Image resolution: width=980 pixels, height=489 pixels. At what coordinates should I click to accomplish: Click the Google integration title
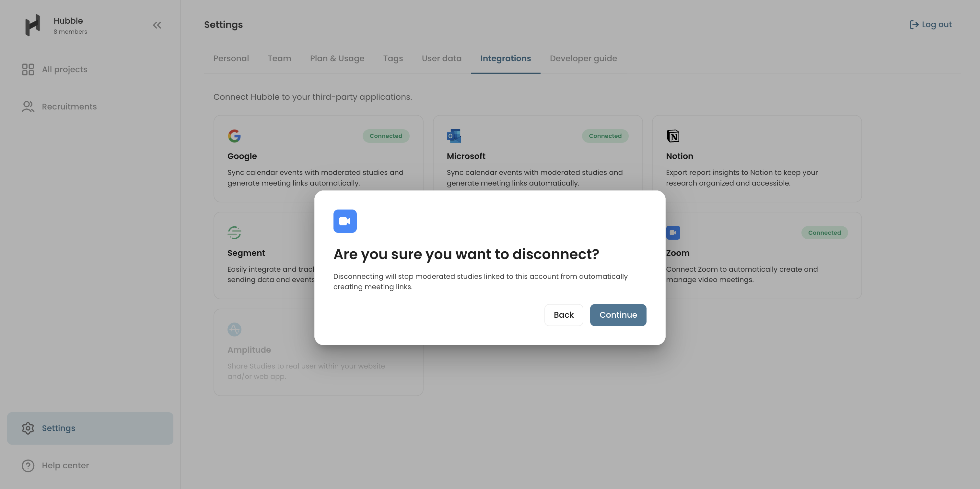coord(242,156)
